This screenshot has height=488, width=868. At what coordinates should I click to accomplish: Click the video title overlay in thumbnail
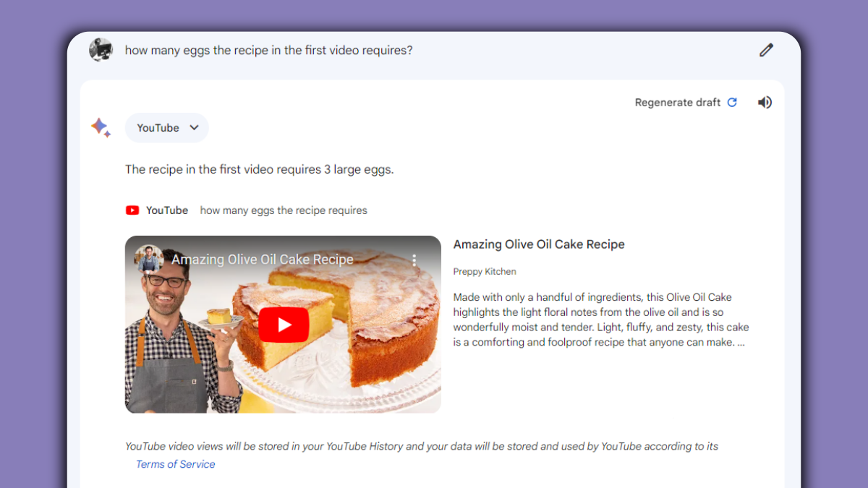[x=263, y=260]
